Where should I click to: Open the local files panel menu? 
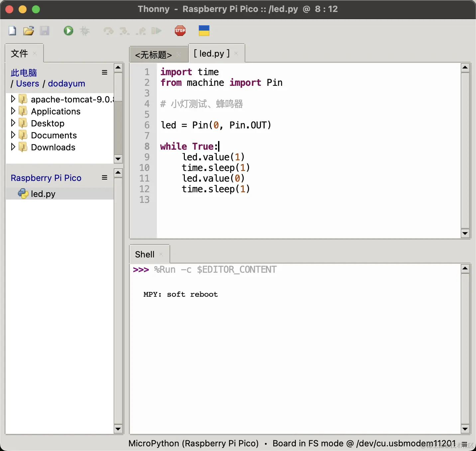104,73
